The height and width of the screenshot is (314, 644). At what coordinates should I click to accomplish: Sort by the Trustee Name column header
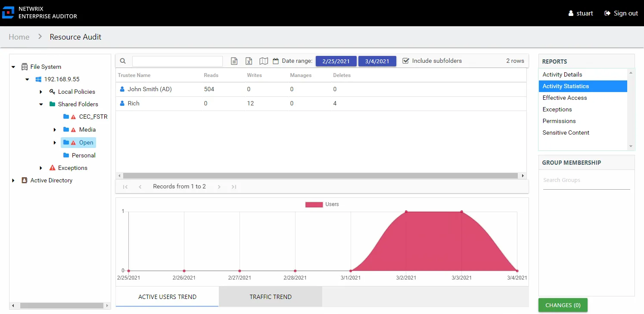pos(134,75)
